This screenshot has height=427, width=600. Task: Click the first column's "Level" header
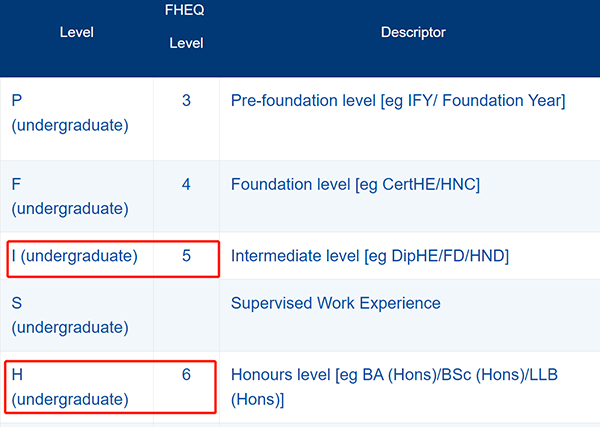point(76,33)
